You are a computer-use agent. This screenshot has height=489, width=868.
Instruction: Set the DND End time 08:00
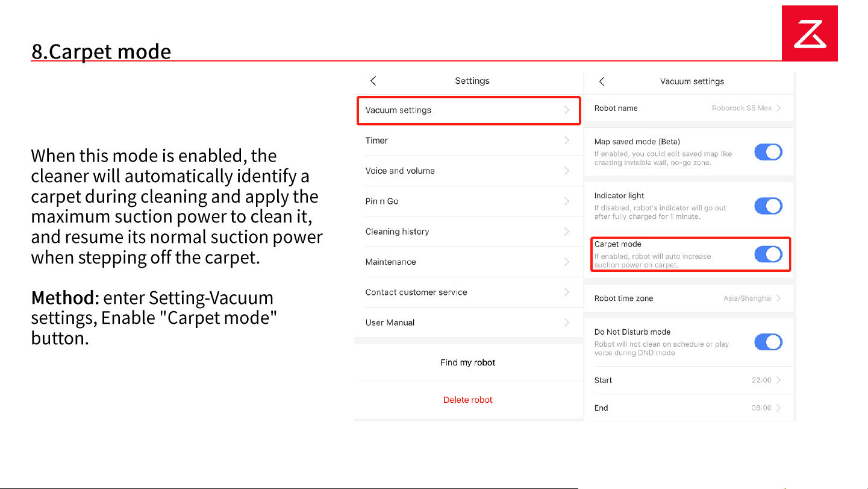click(x=689, y=408)
